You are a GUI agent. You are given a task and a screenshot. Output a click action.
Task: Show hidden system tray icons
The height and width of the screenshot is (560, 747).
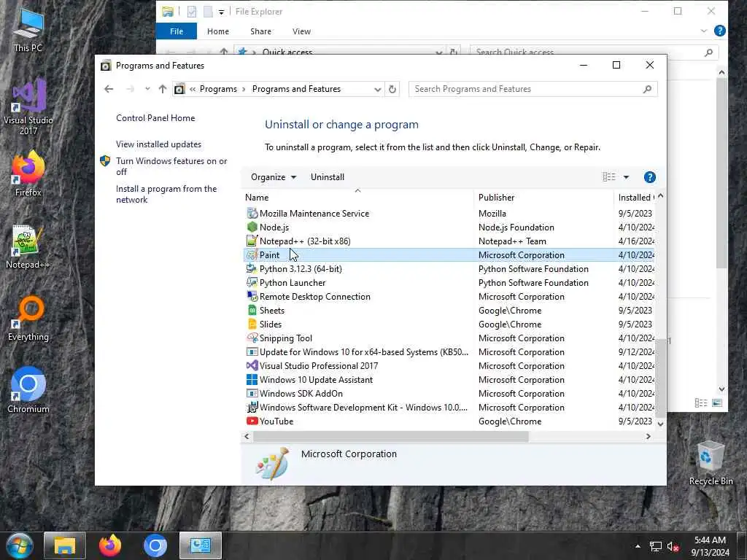pyautogui.click(x=638, y=546)
